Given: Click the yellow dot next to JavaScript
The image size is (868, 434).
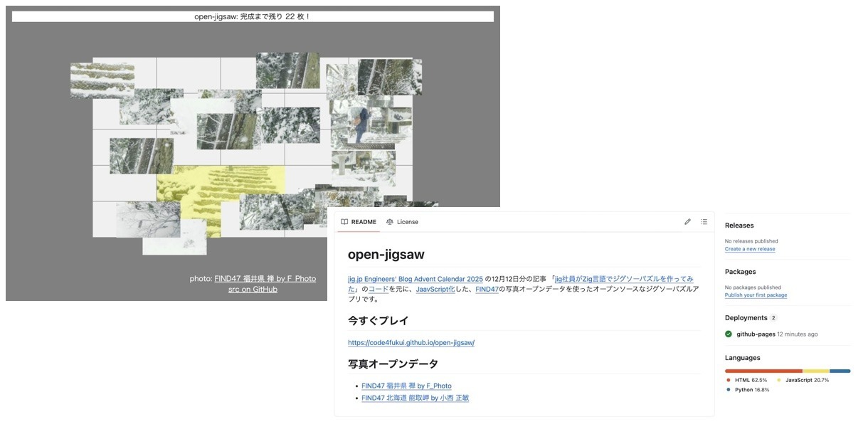Looking at the screenshot, I should pos(779,380).
